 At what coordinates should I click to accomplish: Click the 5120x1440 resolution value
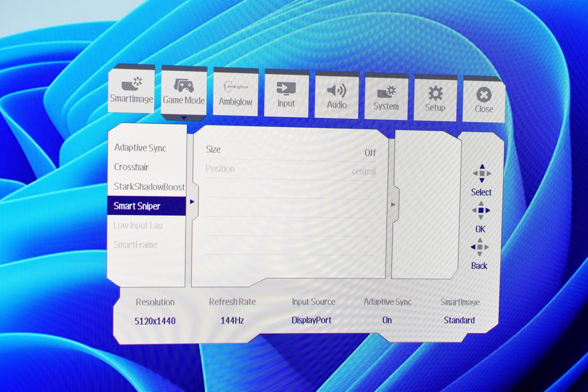155,321
